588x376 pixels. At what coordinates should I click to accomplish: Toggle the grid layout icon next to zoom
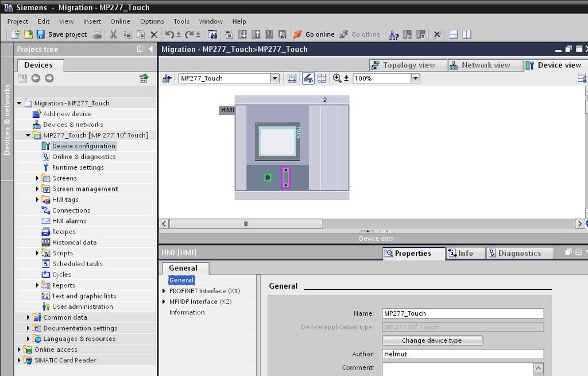pos(322,78)
